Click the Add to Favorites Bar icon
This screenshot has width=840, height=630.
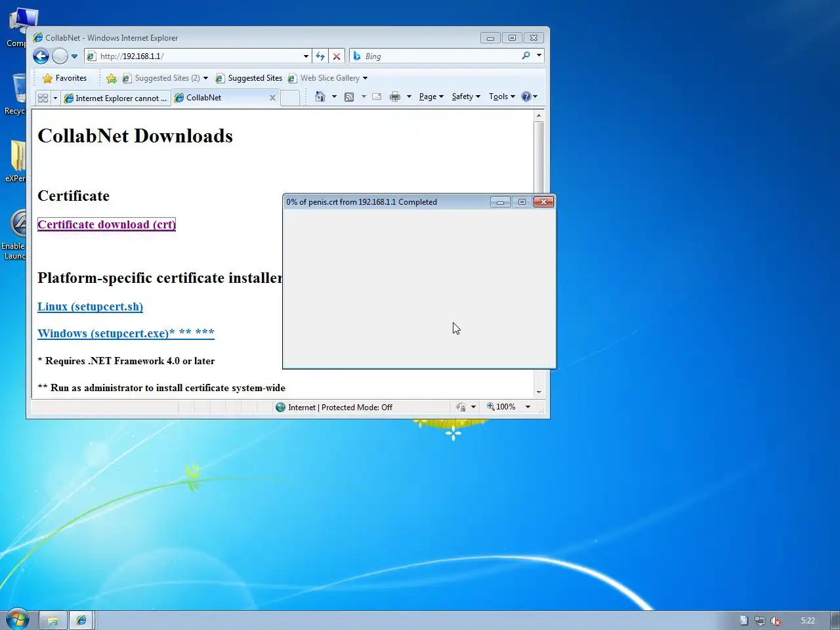point(112,78)
